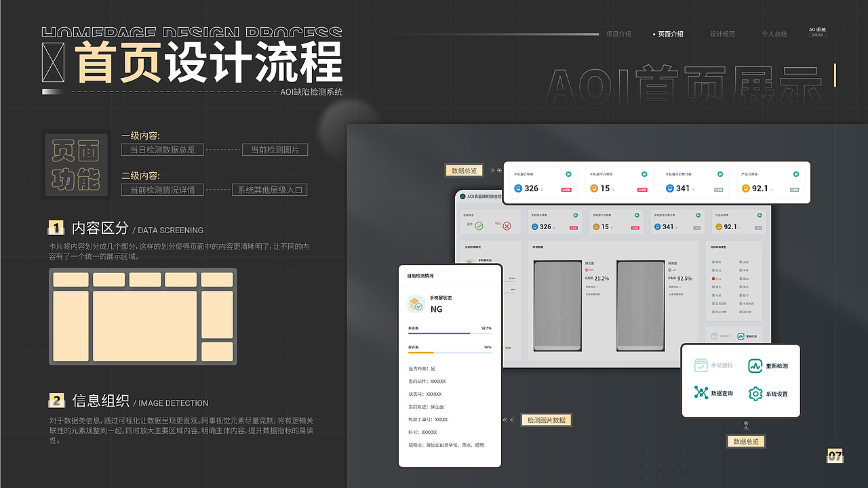Open 页面介绍 nav tab
Image resolution: width=868 pixels, height=488 pixels.
pyautogui.click(x=671, y=34)
